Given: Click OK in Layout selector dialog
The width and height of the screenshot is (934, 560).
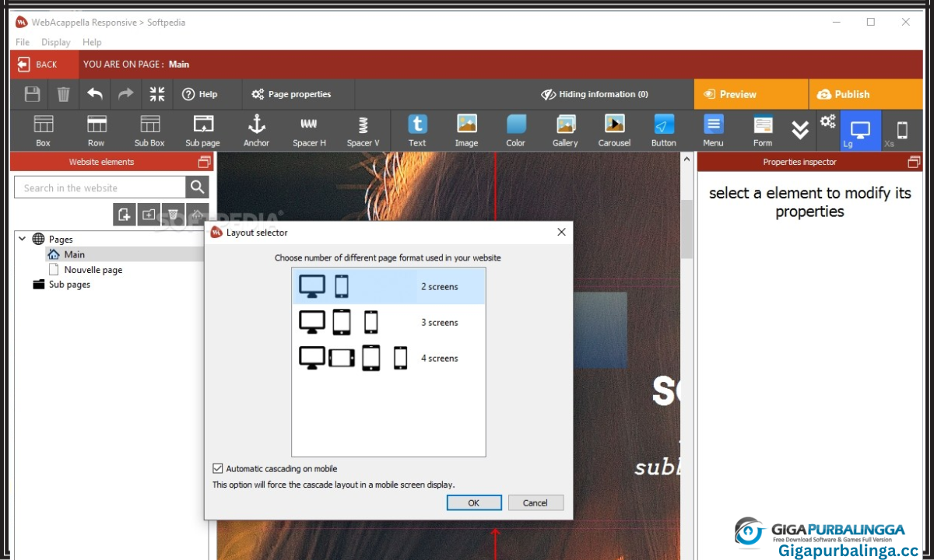Looking at the screenshot, I should [474, 502].
